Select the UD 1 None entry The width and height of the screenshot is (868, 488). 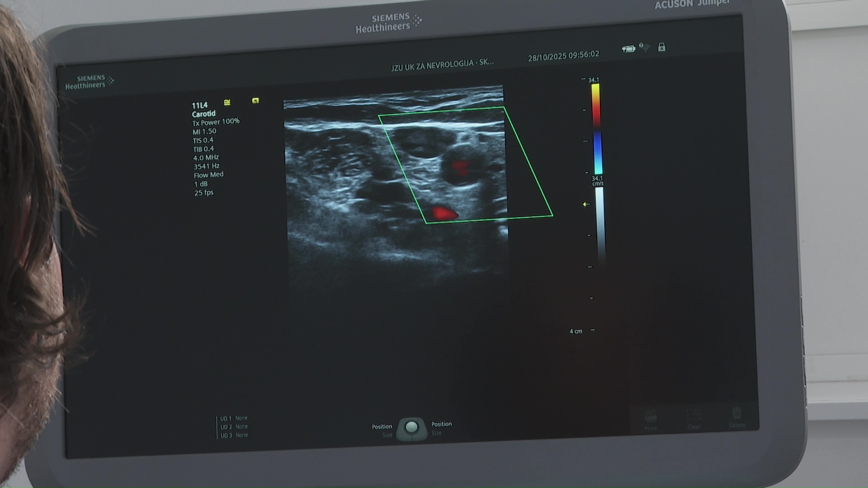pos(234,418)
